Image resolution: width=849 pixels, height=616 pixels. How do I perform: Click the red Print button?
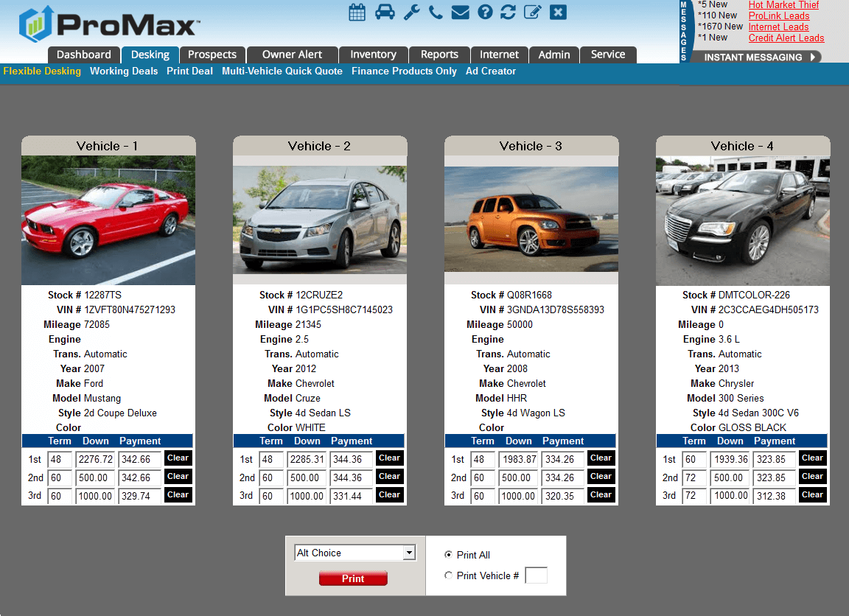[x=353, y=578]
